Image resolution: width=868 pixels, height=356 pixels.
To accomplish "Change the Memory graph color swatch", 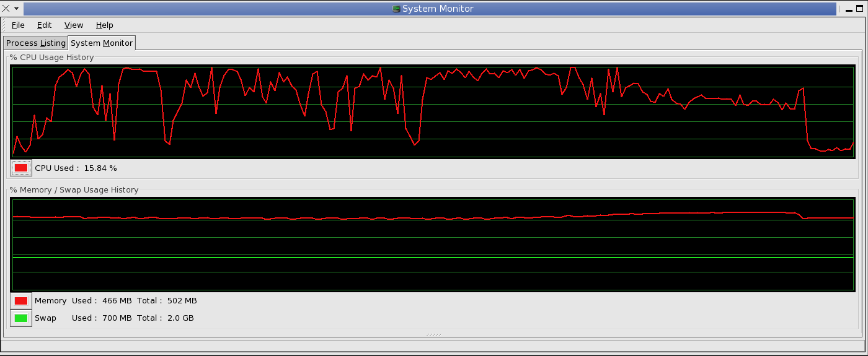I will click(x=21, y=301).
